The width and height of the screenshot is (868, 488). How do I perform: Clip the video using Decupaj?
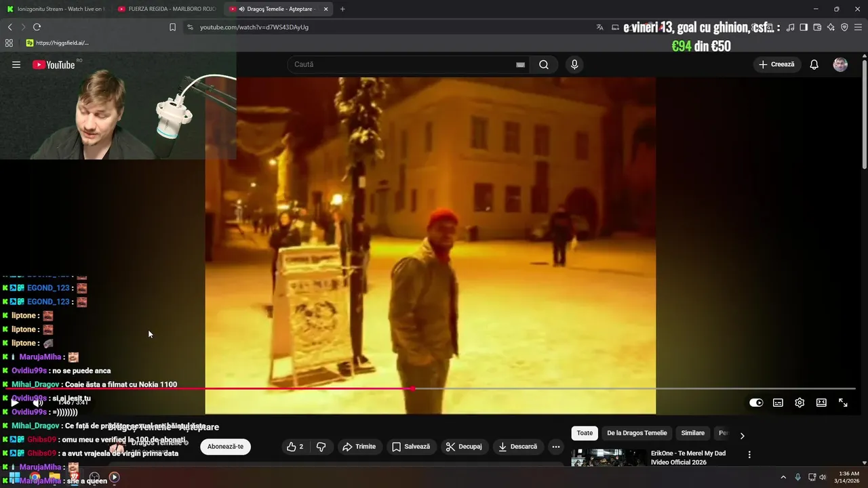coord(464,447)
